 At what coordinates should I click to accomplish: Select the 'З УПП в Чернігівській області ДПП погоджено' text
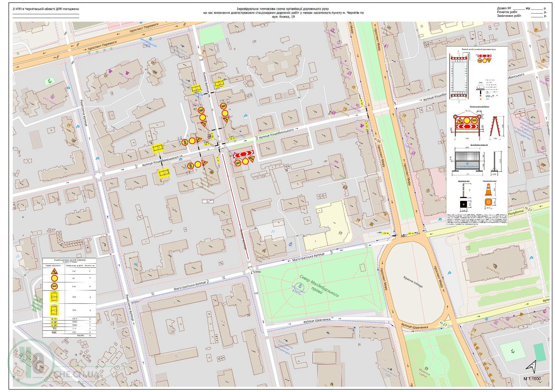[46, 9]
